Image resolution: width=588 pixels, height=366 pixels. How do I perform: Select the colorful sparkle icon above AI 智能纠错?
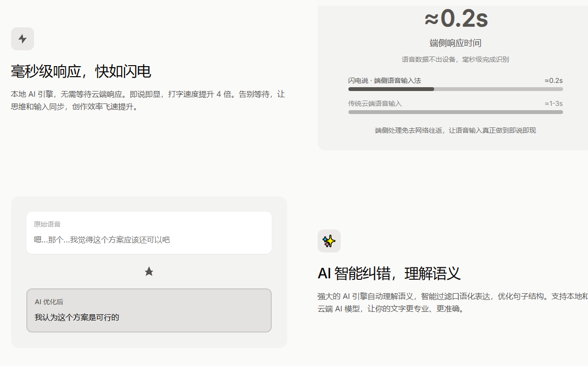pyautogui.click(x=329, y=241)
